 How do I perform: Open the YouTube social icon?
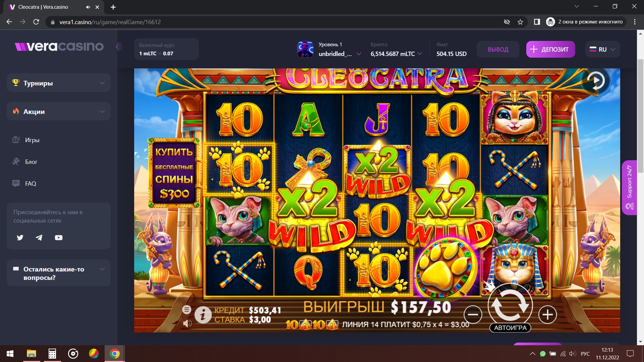click(x=59, y=238)
